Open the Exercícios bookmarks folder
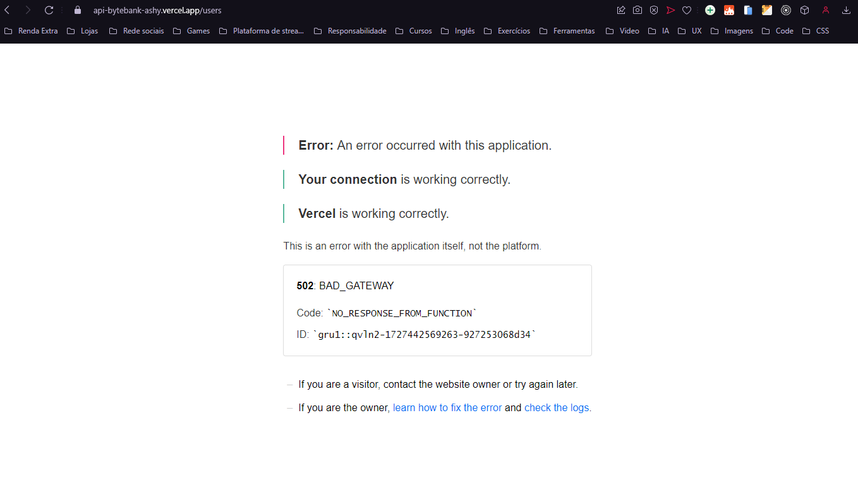858x504 pixels. tap(507, 31)
